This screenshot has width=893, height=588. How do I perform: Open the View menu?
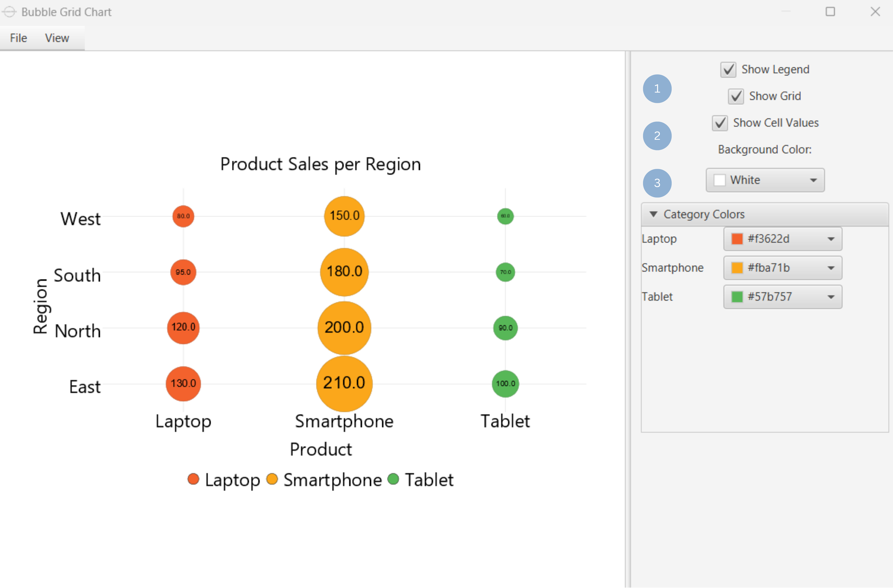pyautogui.click(x=57, y=38)
